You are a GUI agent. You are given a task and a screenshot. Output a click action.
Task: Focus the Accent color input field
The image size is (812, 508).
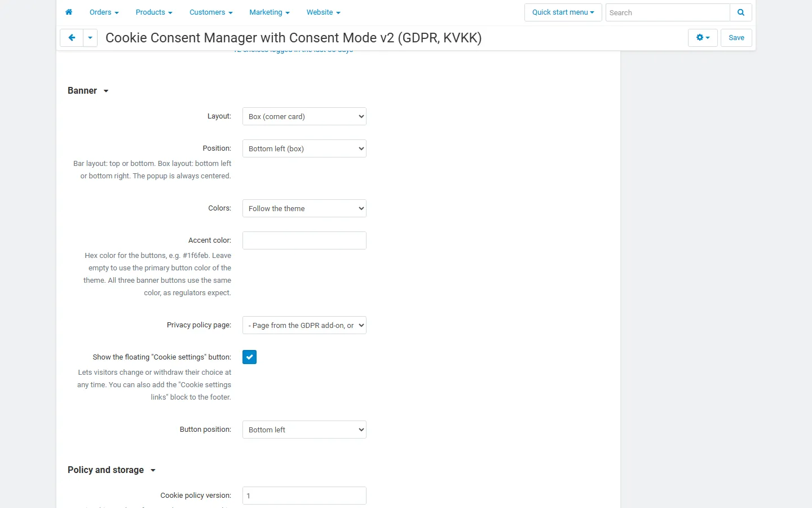[304, 240]
